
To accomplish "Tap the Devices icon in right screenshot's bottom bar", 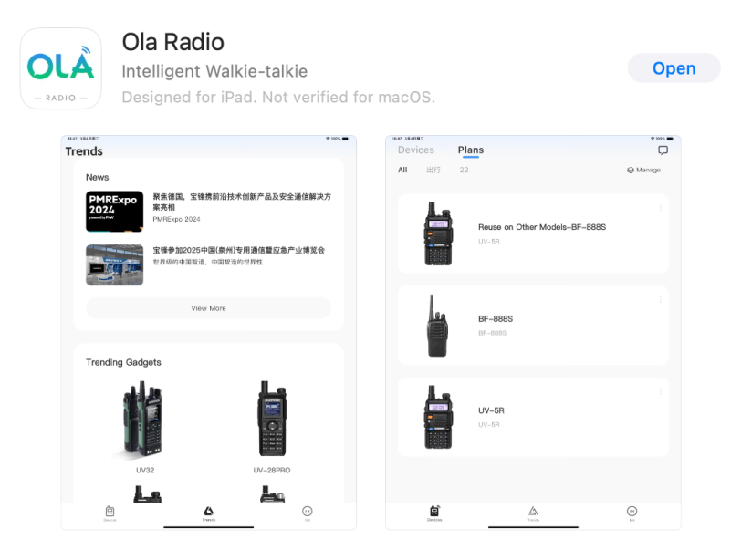I will click(x=434, y=513).
